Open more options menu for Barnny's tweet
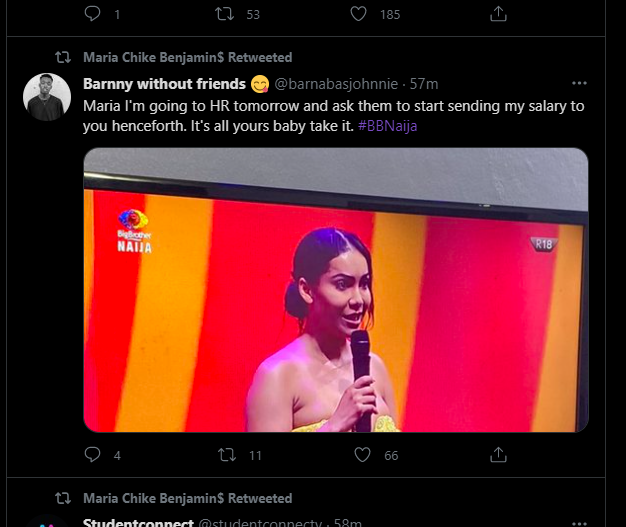Viewport: 626px width, 527px height. pos(579,83)
